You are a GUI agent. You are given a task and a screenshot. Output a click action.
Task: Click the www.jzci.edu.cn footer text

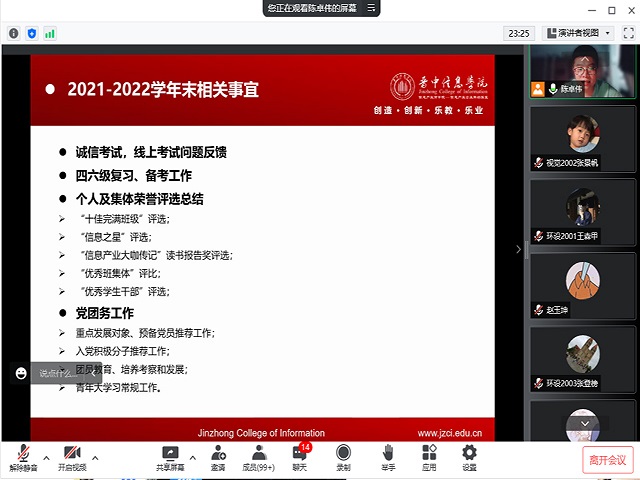(450, 433)
